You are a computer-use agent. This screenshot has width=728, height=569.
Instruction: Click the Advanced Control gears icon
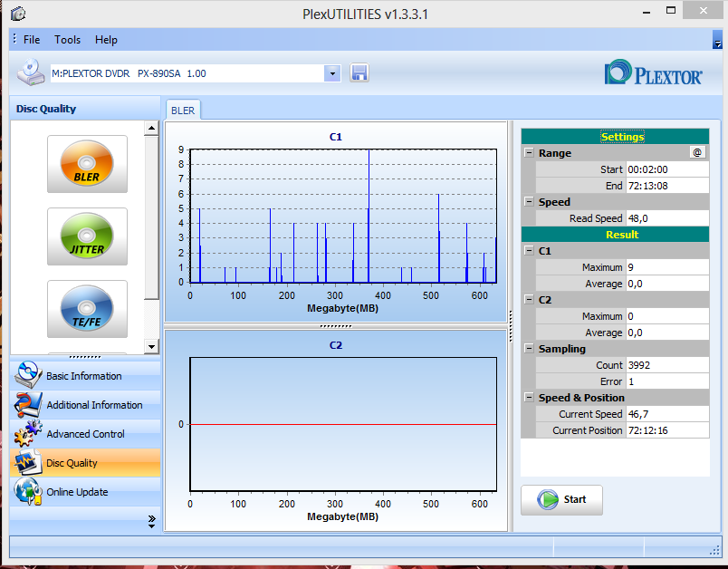pos(28,433)
